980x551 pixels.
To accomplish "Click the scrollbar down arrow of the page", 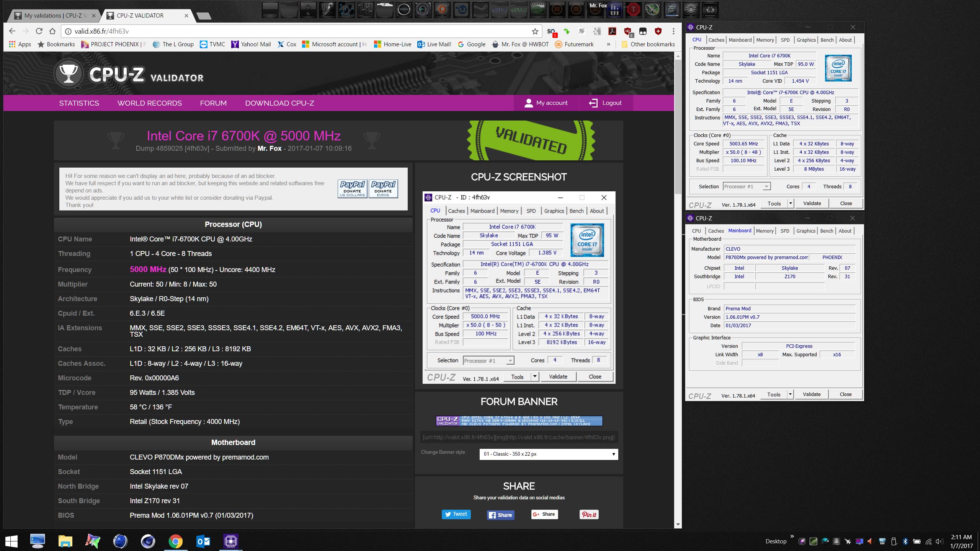I will 678,525.
